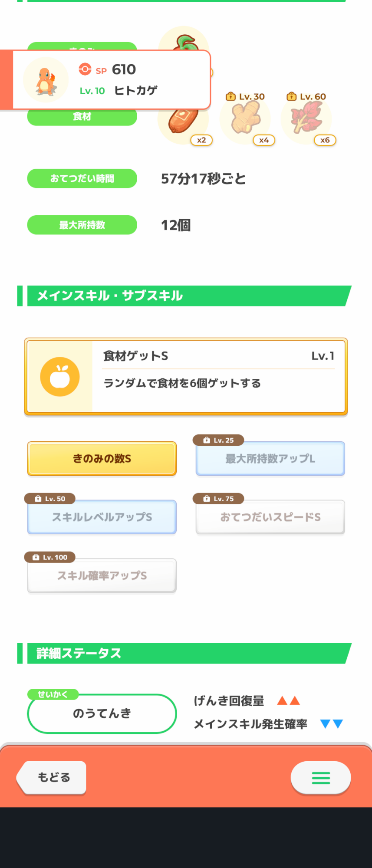Click the blue down arrows for メインスキル発生確率
Viewport: 372px width, 868px height.
[x=332, y=723]
